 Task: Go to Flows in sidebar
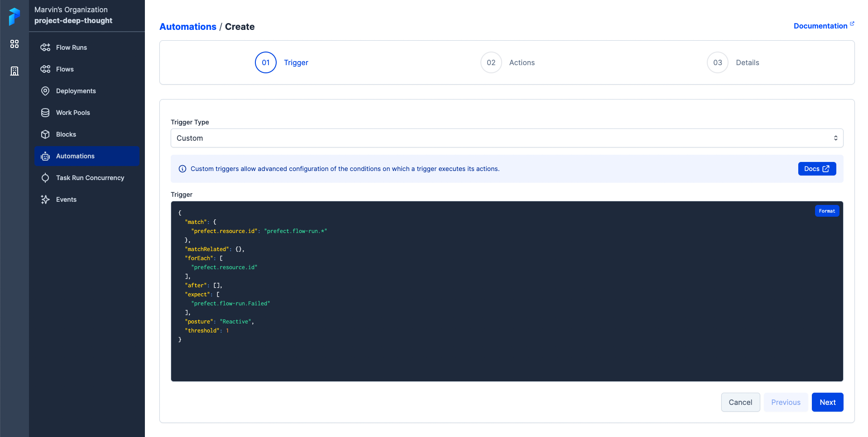pyautogui.click(x=86, y=69)
